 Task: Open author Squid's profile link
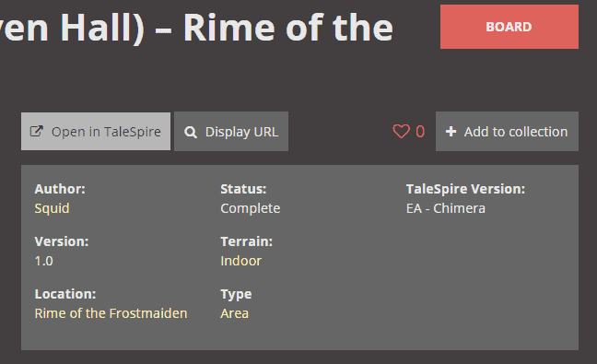click(x=52, y=208)
